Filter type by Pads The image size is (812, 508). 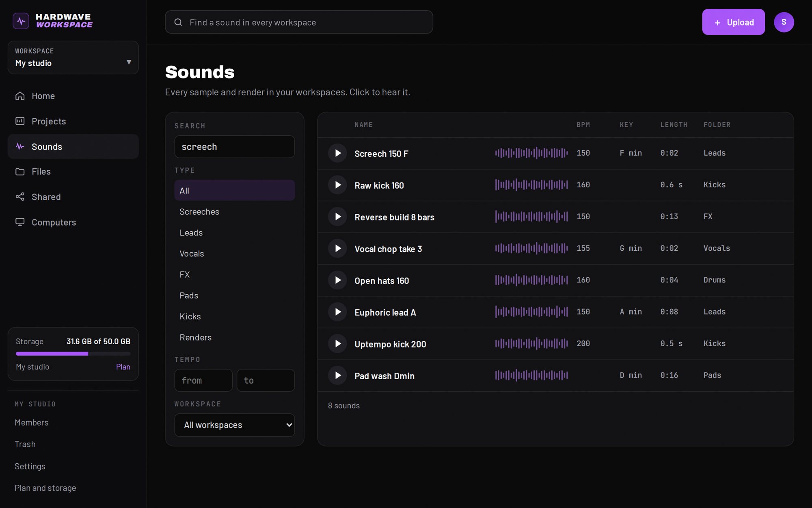click(235, 295)
